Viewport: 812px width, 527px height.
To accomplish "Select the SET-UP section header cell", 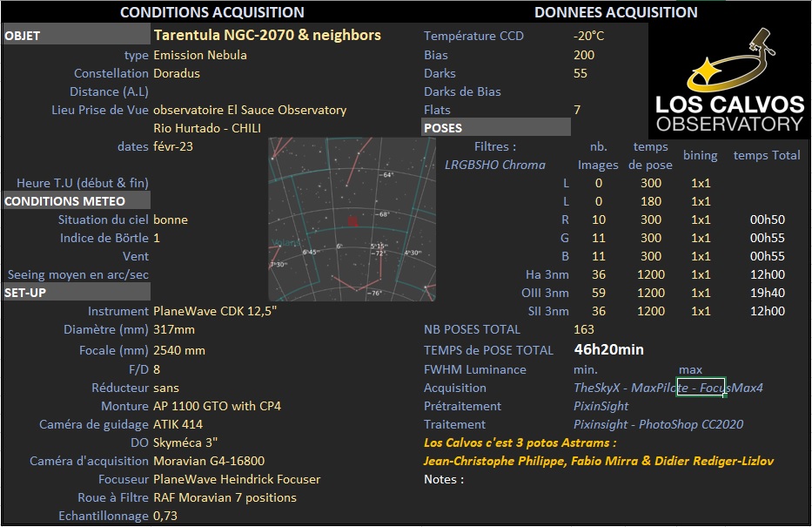I will (x=77, y=293).
